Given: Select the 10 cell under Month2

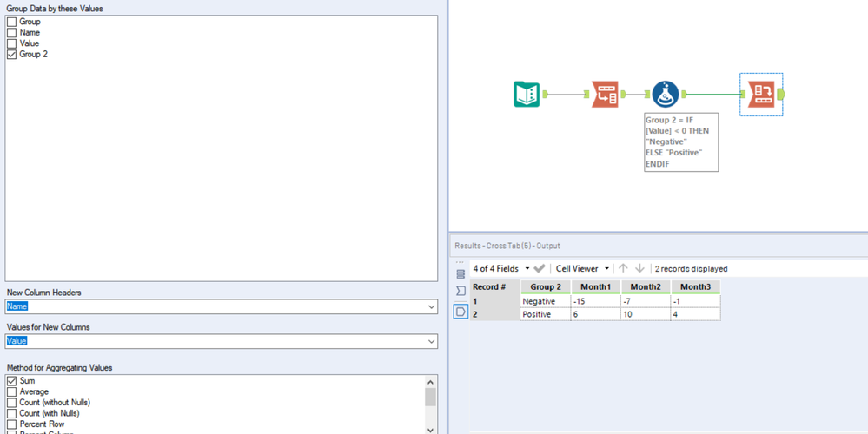Looking at the screenshot, I should click(646, 314).
